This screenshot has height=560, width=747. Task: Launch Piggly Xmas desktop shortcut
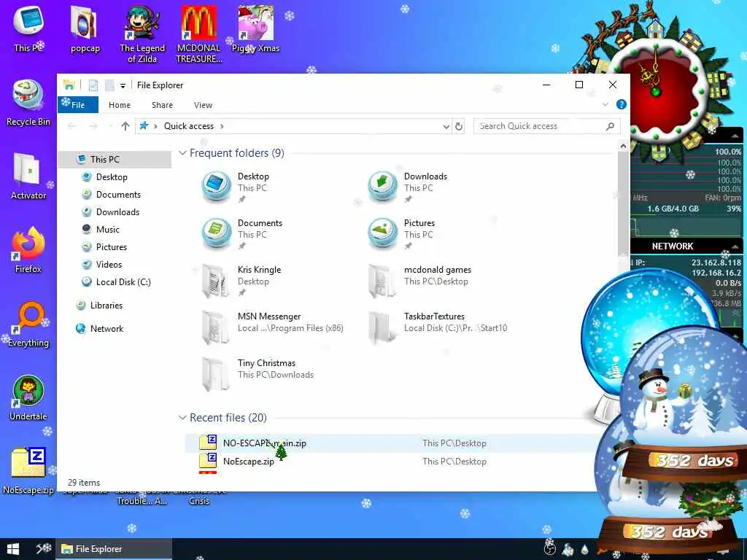pyautogui.click(x=256, y=29)
